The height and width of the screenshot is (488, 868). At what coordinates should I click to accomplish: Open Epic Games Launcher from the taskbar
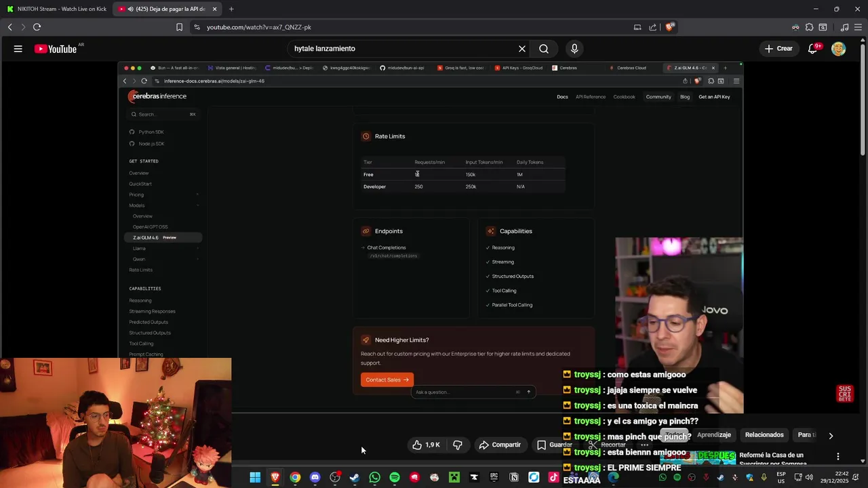[x=494, y=478]
